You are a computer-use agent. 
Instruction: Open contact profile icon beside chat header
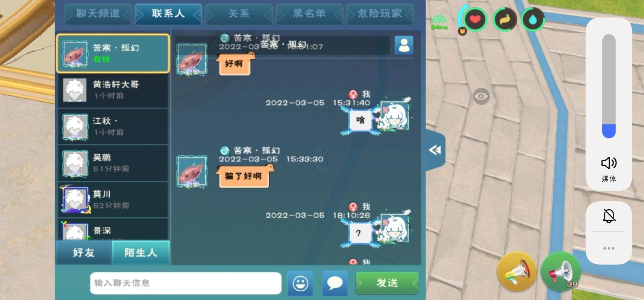(x=404, y=45)
